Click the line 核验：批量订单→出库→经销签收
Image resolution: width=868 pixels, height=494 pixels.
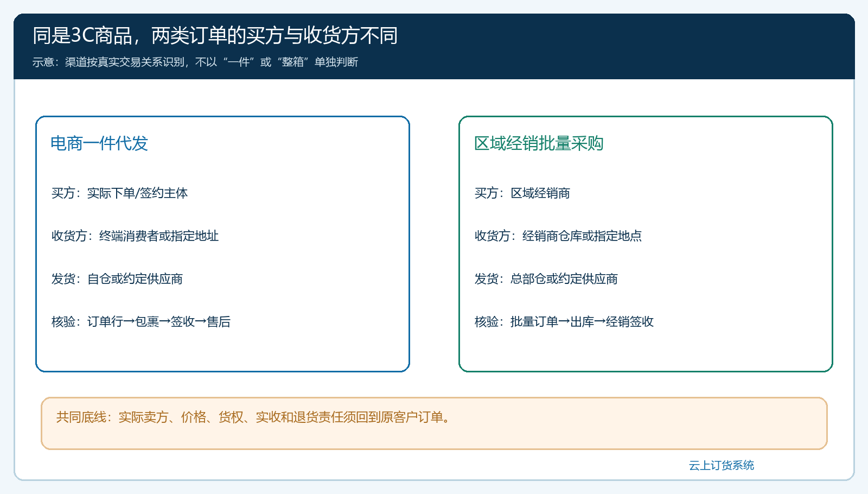pos(564,322)
